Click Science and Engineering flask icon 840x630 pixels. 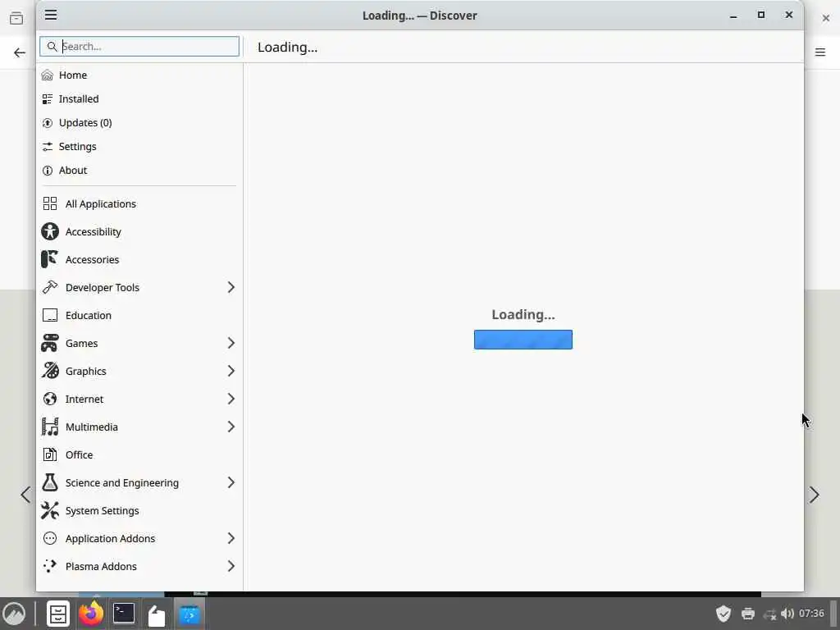[50, 482]
